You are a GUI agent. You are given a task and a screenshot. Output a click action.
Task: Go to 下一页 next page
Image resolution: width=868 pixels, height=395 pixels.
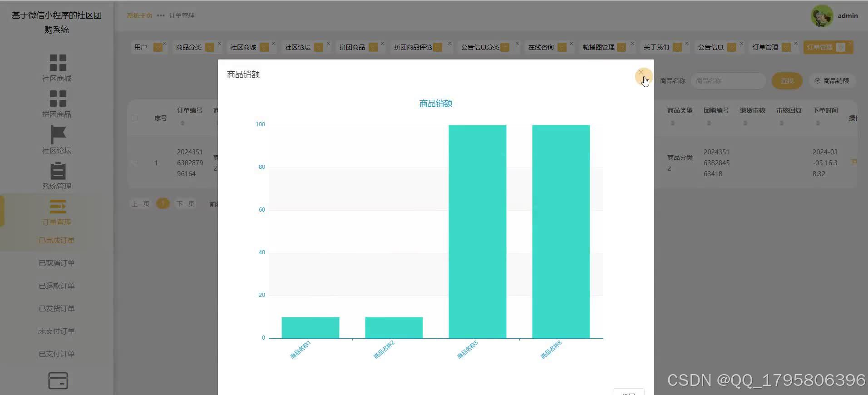(x=185, y=204)
